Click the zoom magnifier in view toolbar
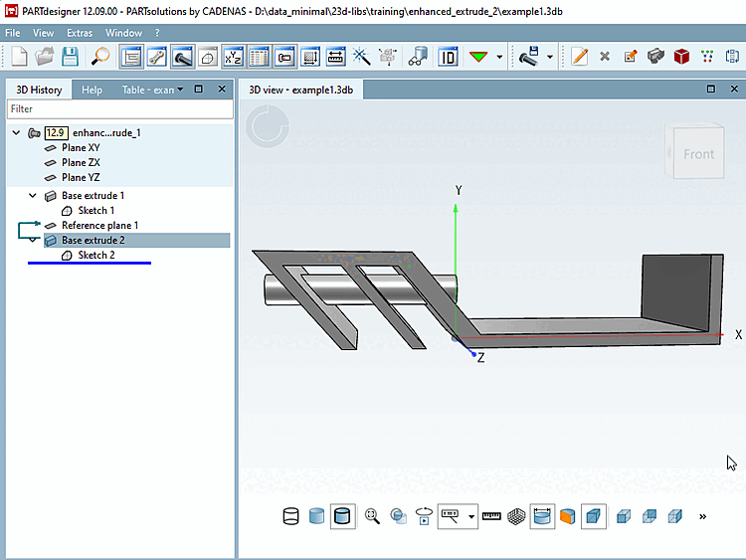746x560 pixels. 373,516
